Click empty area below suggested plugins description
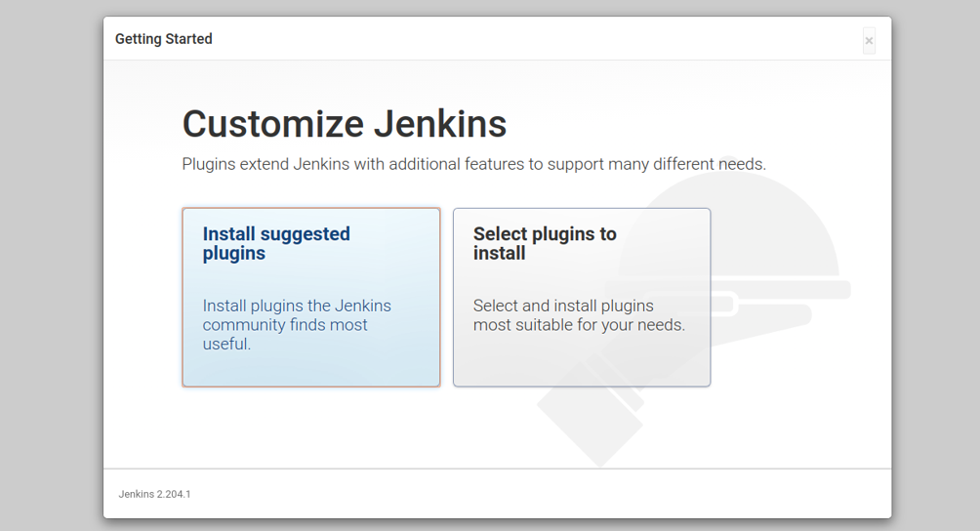 click(311, 370)
